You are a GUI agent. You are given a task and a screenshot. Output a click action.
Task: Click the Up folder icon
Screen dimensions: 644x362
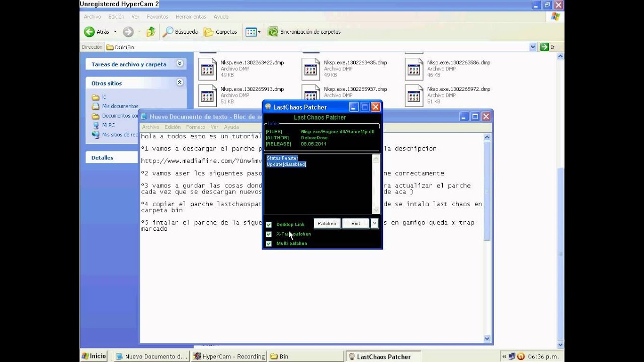(x=150, y=32)
